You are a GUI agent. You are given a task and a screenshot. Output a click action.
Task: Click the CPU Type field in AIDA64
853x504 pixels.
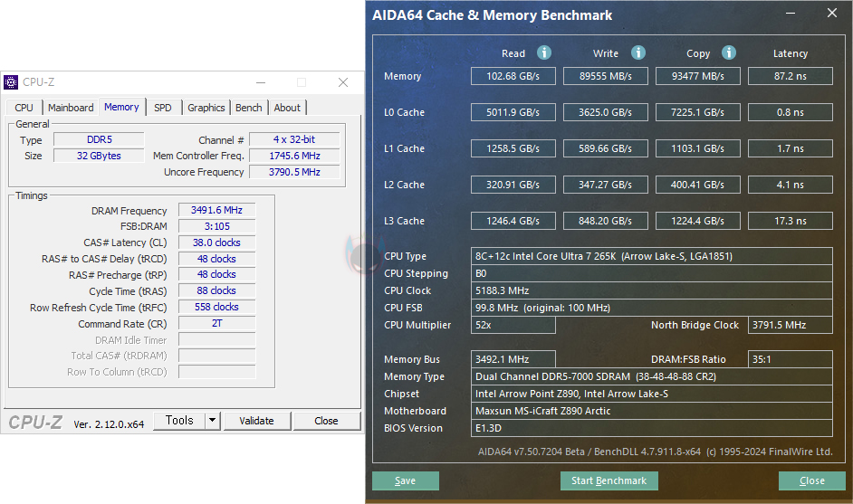[652, 256]
